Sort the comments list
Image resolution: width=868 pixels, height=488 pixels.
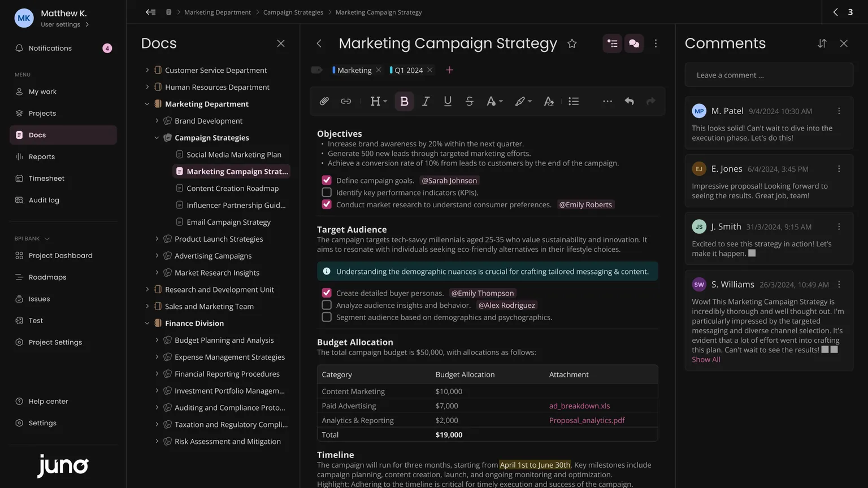click(x=822, y=43)
